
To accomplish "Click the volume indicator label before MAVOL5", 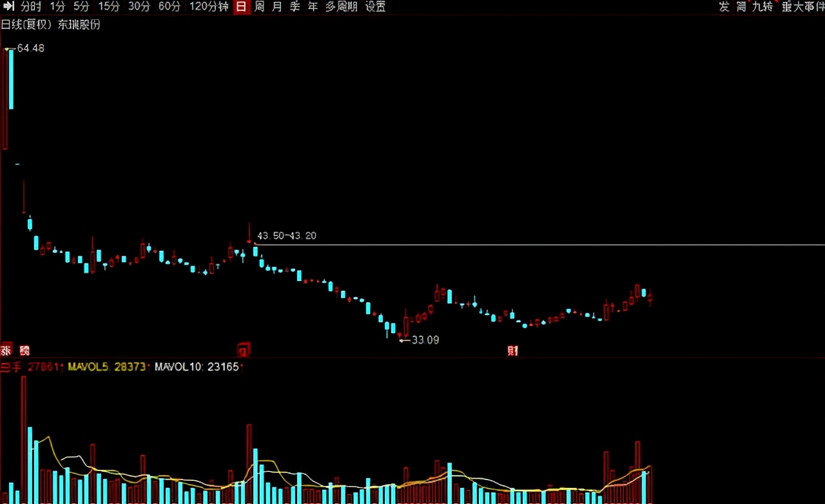I will click(x=31, y=367).
